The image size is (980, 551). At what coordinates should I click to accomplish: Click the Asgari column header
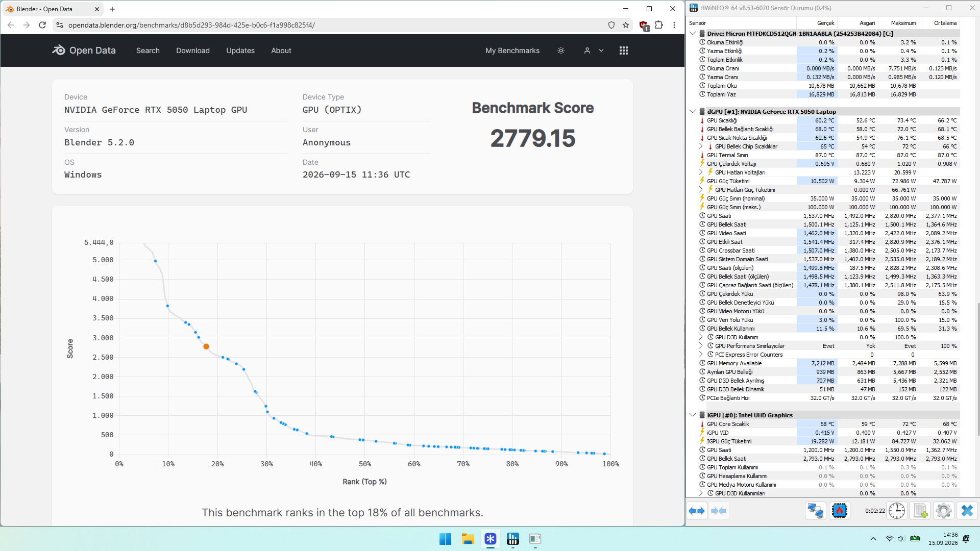click(857, 23)
